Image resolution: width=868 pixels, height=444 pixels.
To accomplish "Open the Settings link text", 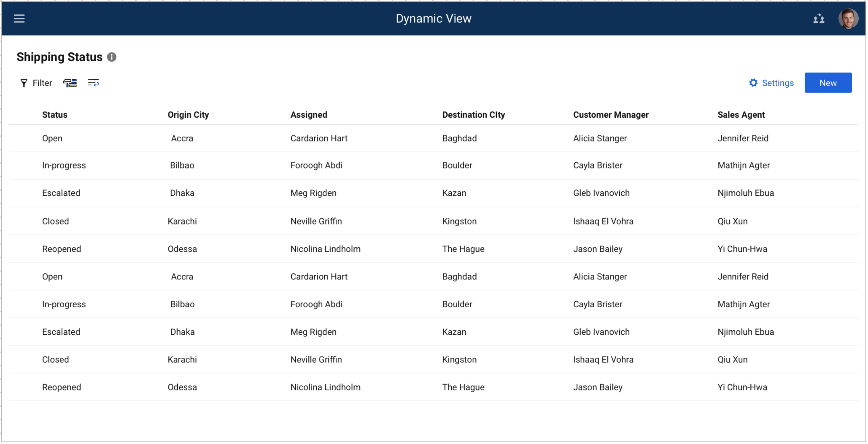I will click(x=777, y=83).
